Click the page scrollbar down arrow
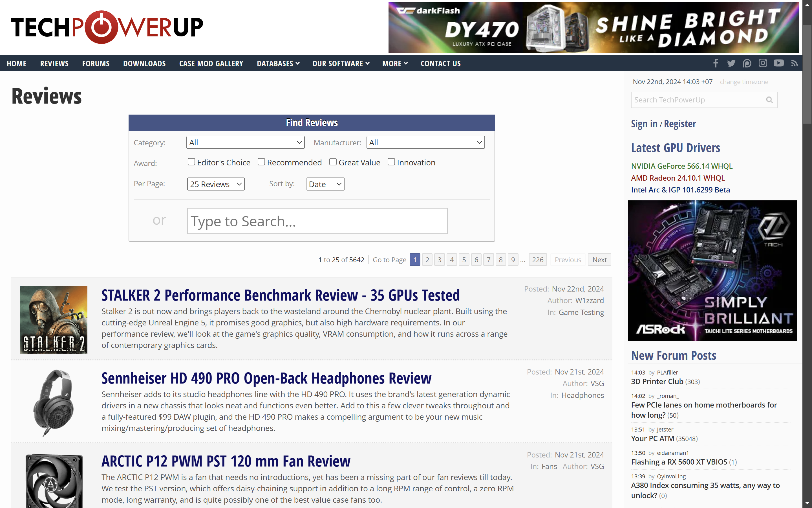The height and width of the screenshot is (508, 812). point(807,503)
